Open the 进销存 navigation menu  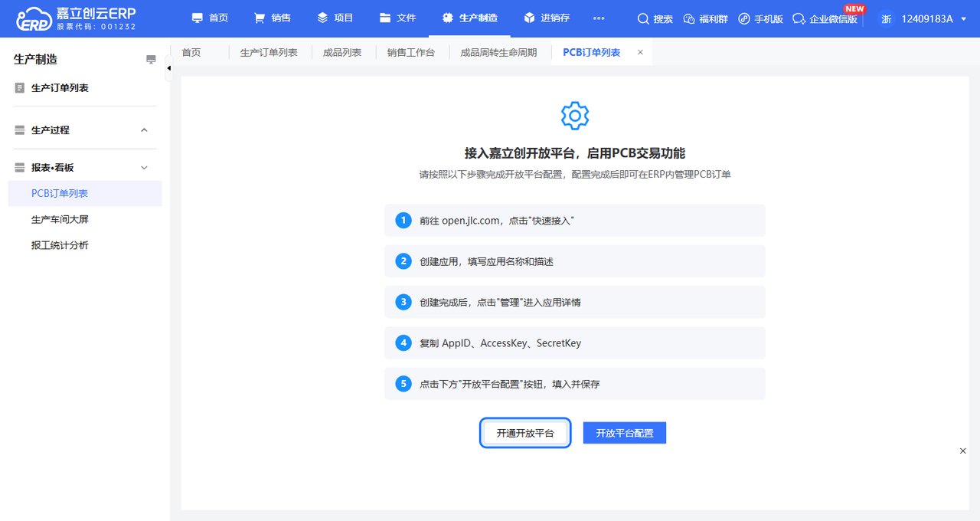547,18
